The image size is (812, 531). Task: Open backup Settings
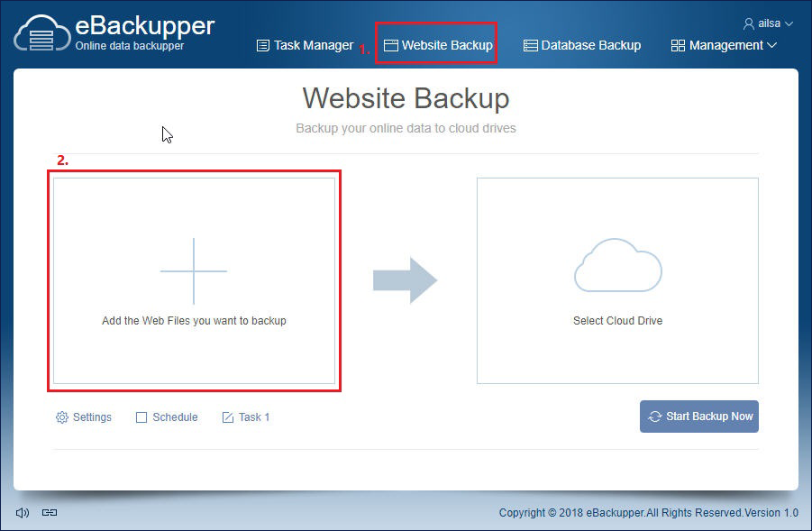[84, 417]
